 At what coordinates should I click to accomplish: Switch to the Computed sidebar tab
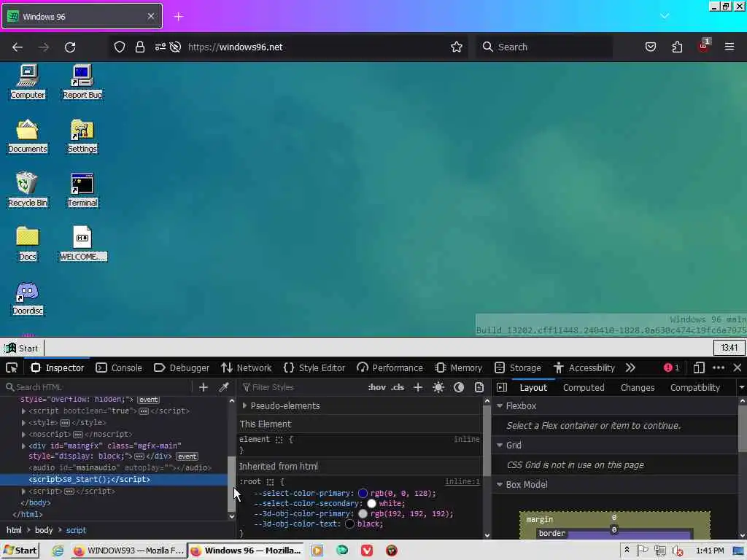(x=584, y=388)
